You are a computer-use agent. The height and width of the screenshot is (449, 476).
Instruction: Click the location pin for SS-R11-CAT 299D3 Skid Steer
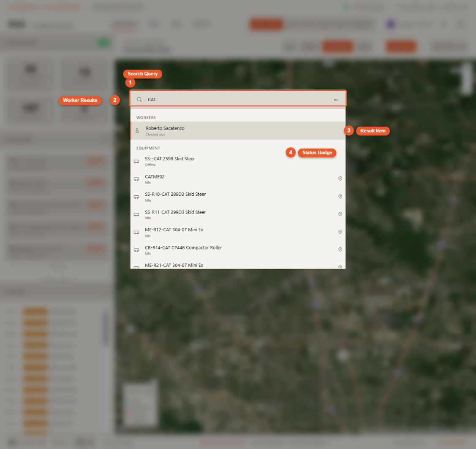(x=340, y=214)
